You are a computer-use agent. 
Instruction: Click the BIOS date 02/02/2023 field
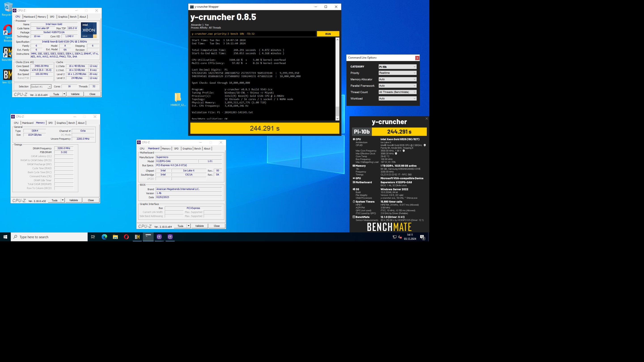189,197
